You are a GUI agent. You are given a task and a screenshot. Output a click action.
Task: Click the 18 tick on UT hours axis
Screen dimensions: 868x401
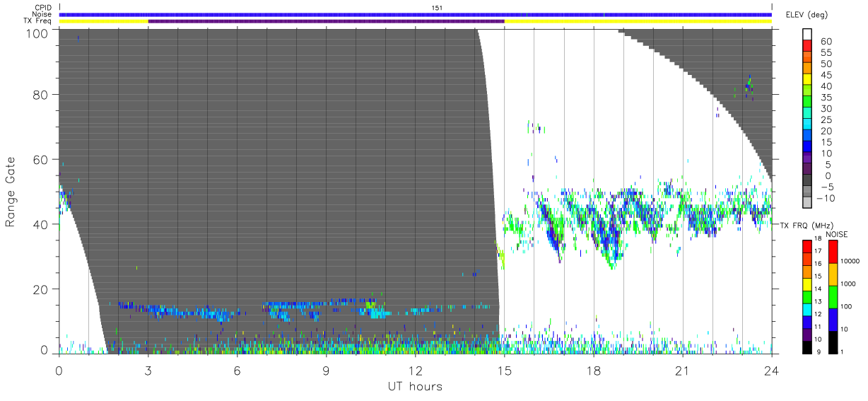coord(594,369)
